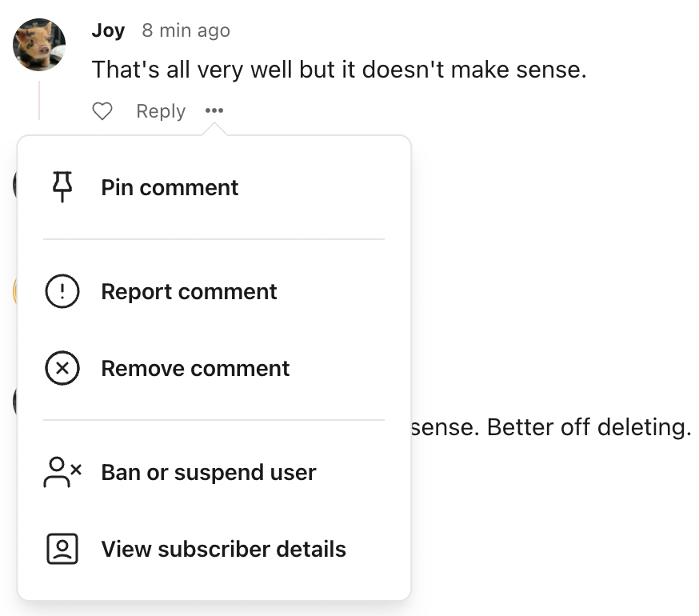Click the X circle remove icon
Screen dimensions: 699x616
point(62,368)
